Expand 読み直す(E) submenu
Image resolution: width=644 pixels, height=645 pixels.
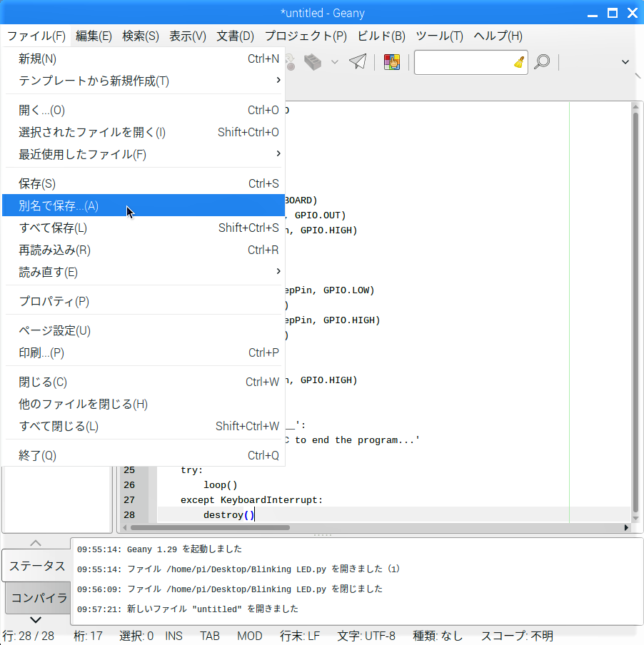tap(144, 273)
